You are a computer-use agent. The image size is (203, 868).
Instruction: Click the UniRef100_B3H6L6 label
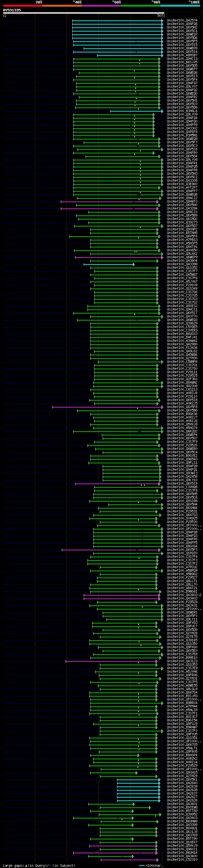pyautogui.click(x=182, y=111)
